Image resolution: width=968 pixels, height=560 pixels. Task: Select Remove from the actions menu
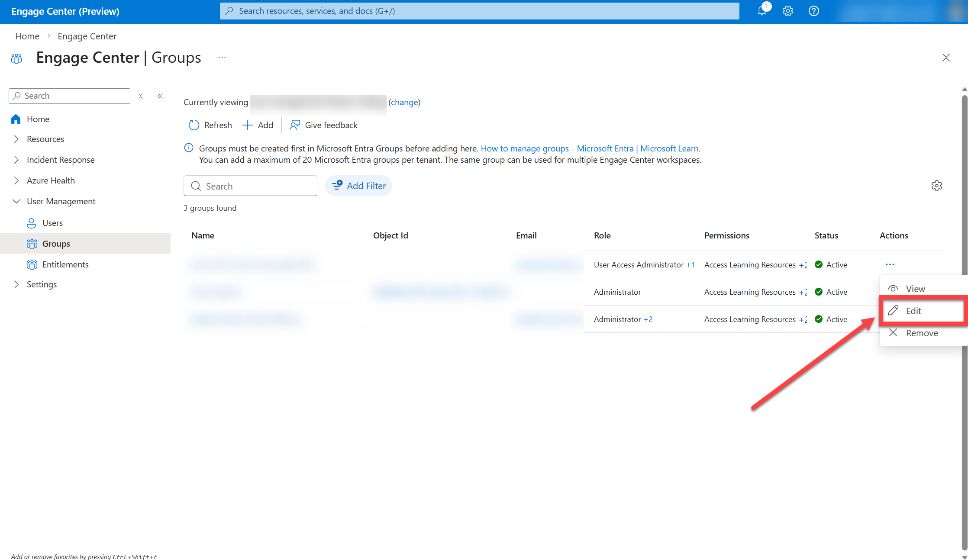point(923,333)
